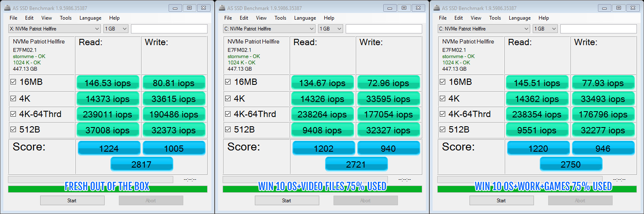Maximize the right AS SSD Benchmark window
This screenshot has height=214, width=644.
[x=619, y=8]
